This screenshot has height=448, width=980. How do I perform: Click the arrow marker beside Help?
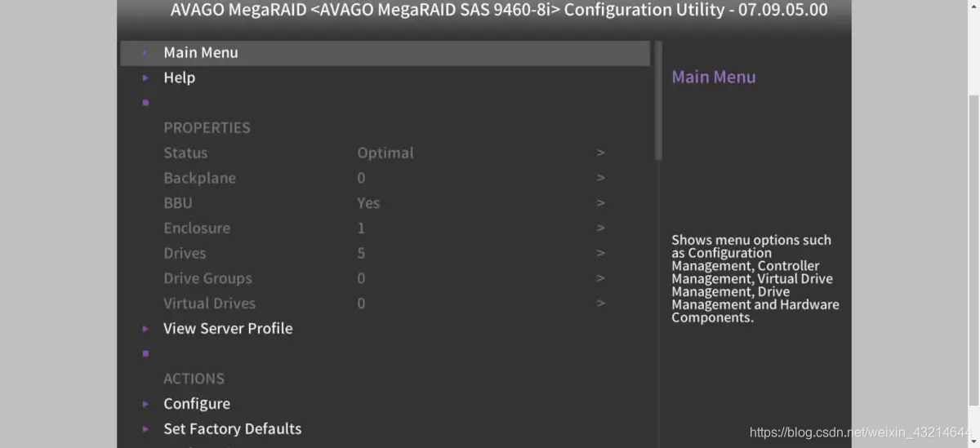(x=145, y=78)
